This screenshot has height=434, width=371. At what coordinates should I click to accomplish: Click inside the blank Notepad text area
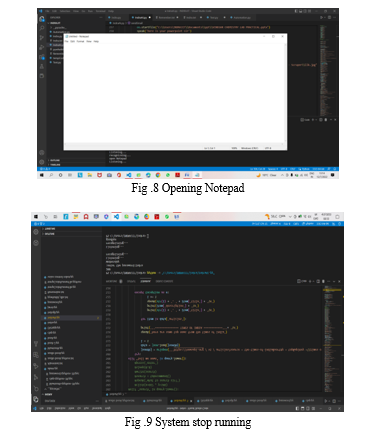(x=175, y=93)
